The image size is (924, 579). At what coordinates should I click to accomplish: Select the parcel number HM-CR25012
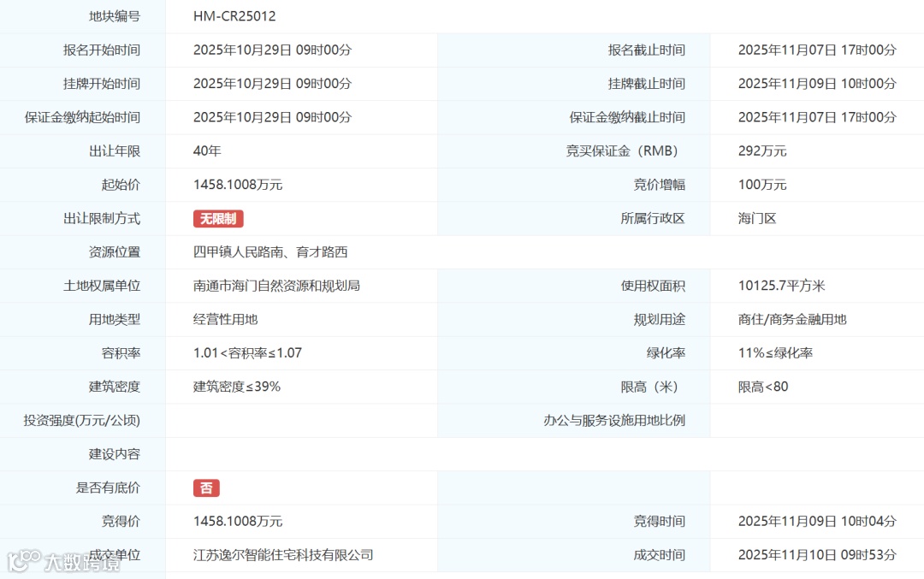234,16
